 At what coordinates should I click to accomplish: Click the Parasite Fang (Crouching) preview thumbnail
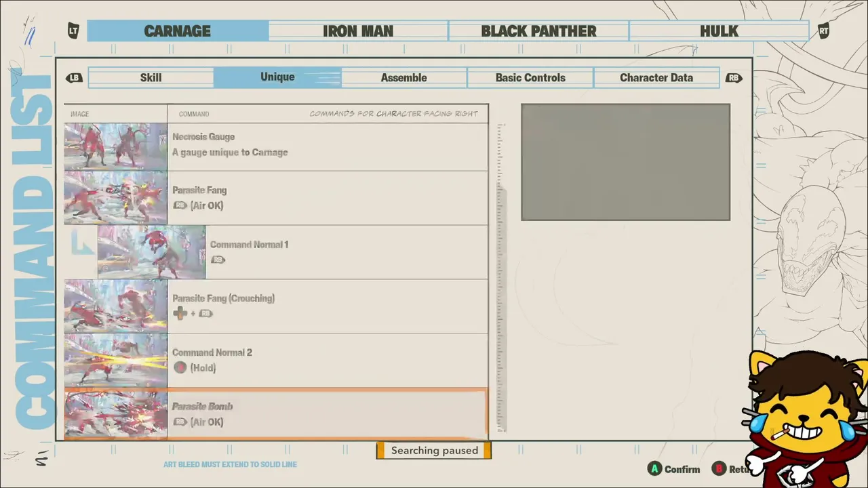click(x=116, y=306)
